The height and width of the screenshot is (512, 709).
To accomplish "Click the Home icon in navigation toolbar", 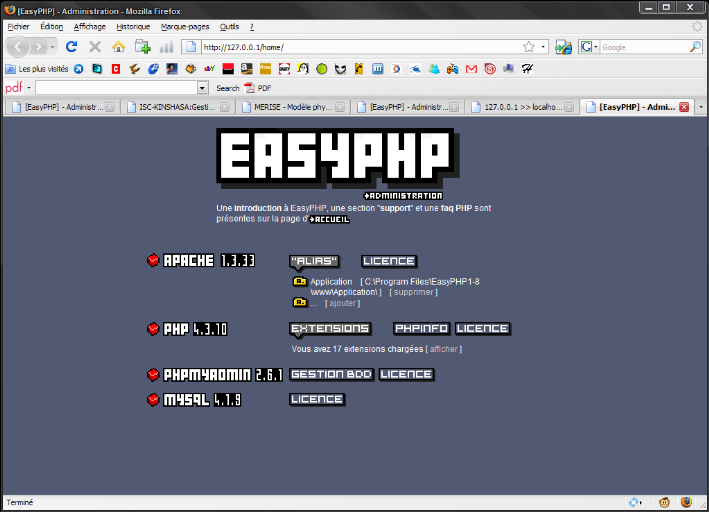I will pyautogui.click(x=119, y=47).
